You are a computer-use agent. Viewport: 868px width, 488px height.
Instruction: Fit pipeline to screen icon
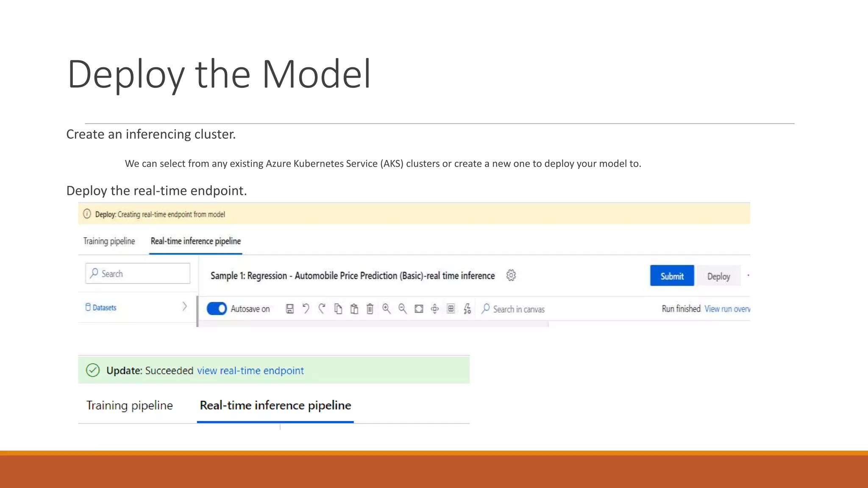click(419, 309)
